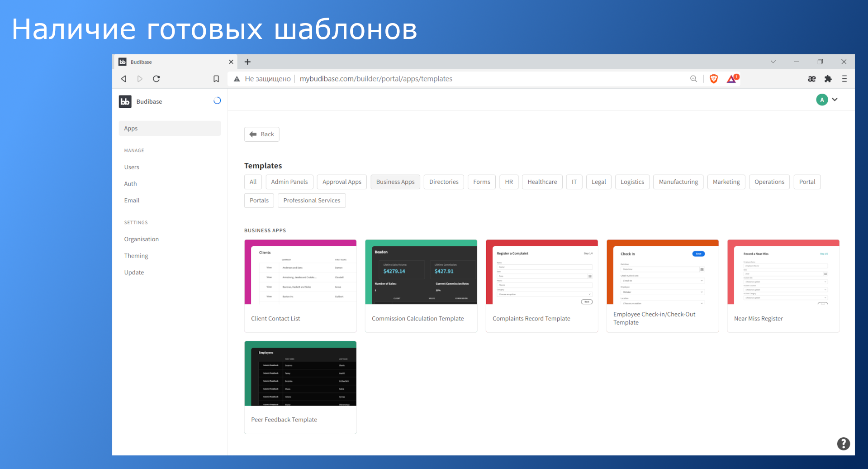The width and height of the screenshot is (868, 469).
Task: Click the browser forward navigation arrow
Action: (x=140, y=79)
